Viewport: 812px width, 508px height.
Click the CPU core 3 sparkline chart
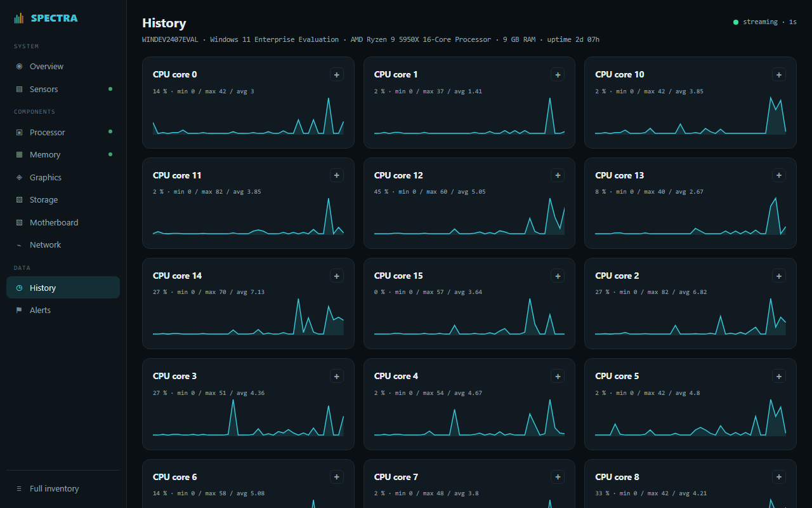[x=248, y=417]
